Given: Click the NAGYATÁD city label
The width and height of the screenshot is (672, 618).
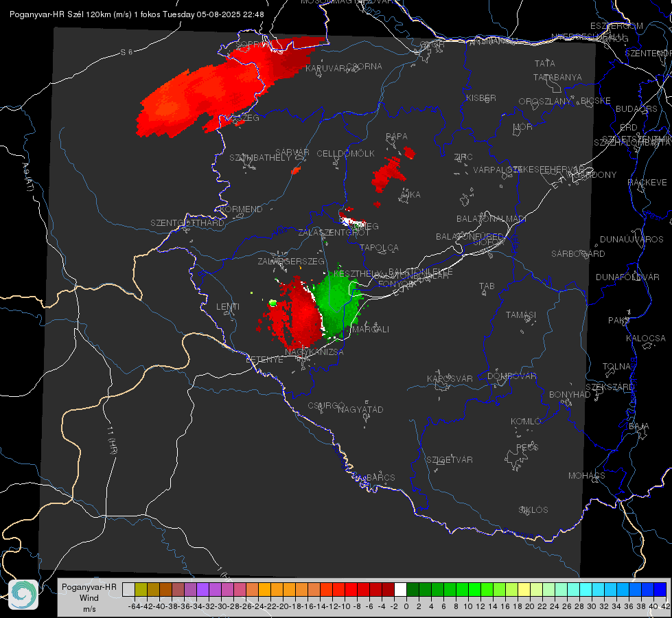Looking at the screenshot, I should point(360,409).
